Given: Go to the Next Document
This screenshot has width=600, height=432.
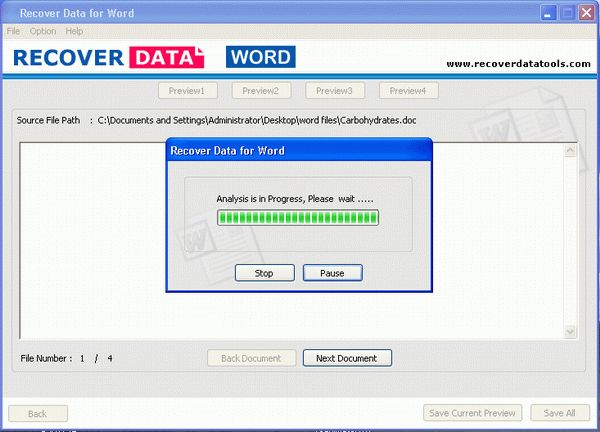Looking at the screenshot, I should point(347,357).
